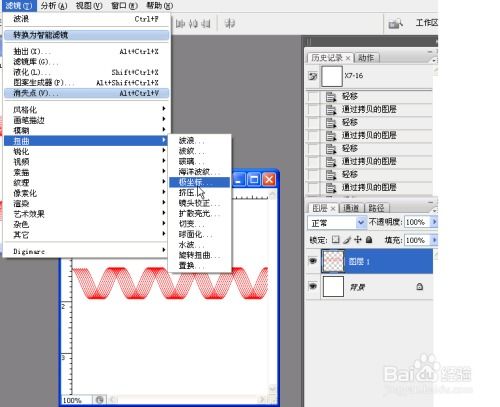Collapse the Layers panel group with minimize dash
Viewport: 500px width, 407px height.
(x=430, y=202)
